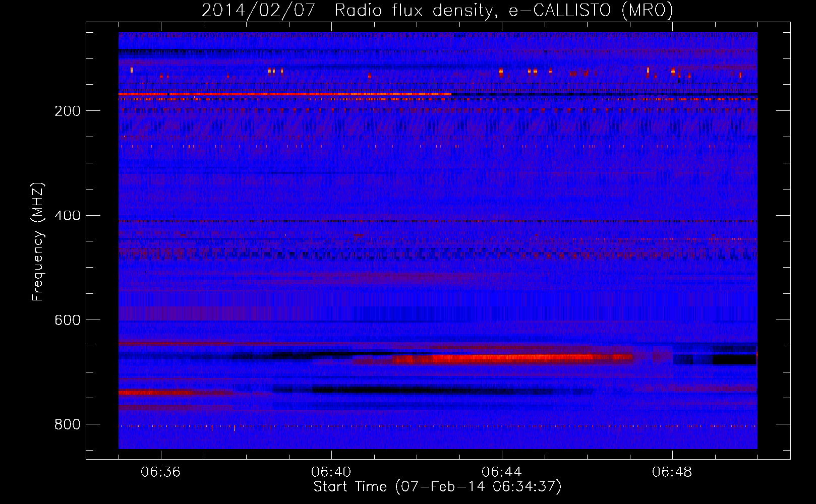
Task: Click the long red line near 170 MHz
Action: point(285,94)
